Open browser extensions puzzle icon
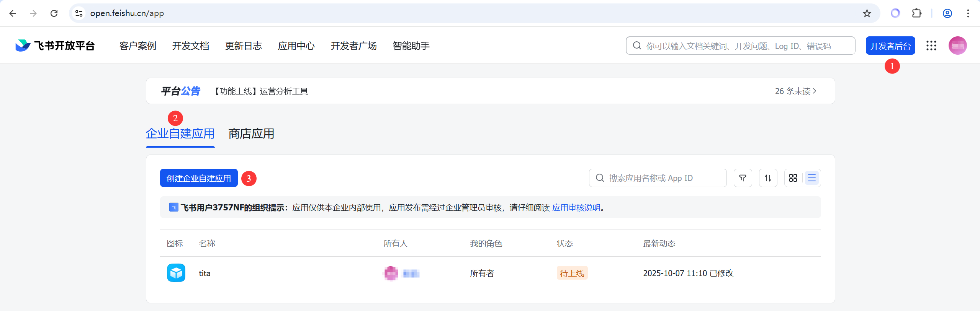The height and width of the screenshot is (311, 980). coord(916,13)
